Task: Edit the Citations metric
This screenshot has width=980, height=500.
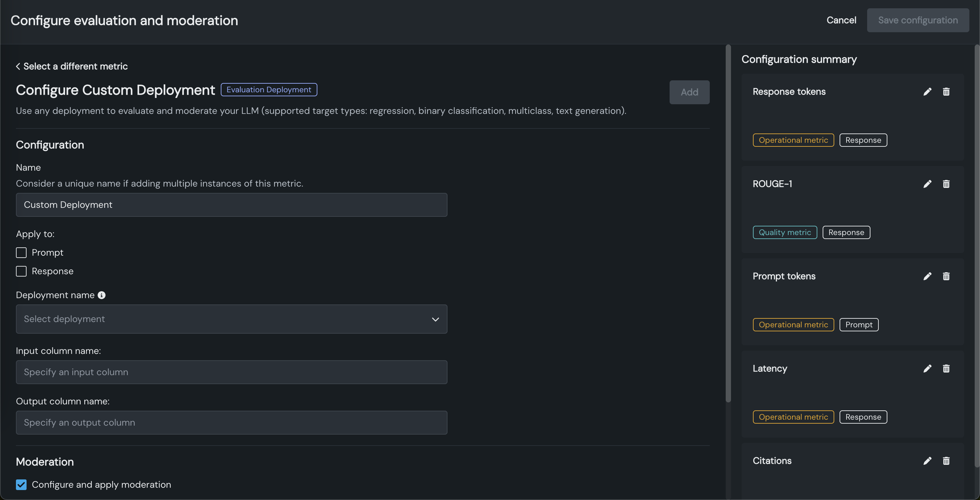Action: pyautogui.click(x=927, y=461)
